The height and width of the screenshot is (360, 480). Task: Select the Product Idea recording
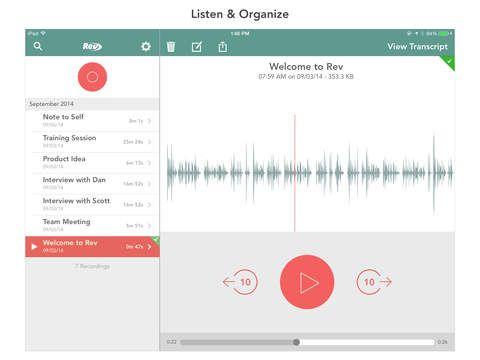point(92,162)
